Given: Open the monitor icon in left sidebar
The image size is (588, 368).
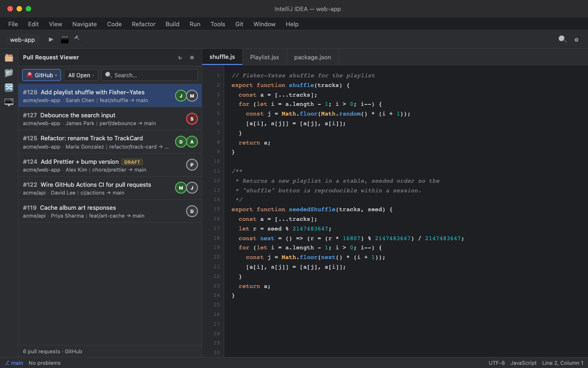Looking at the screenshot, I should pos(9,102).
